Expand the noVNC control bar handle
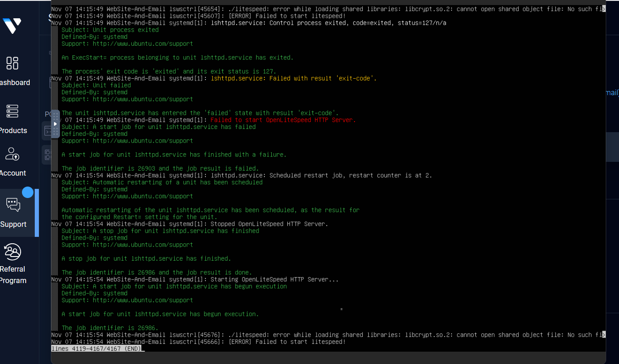This screenshot has width=619, height=364. (55, 124)
